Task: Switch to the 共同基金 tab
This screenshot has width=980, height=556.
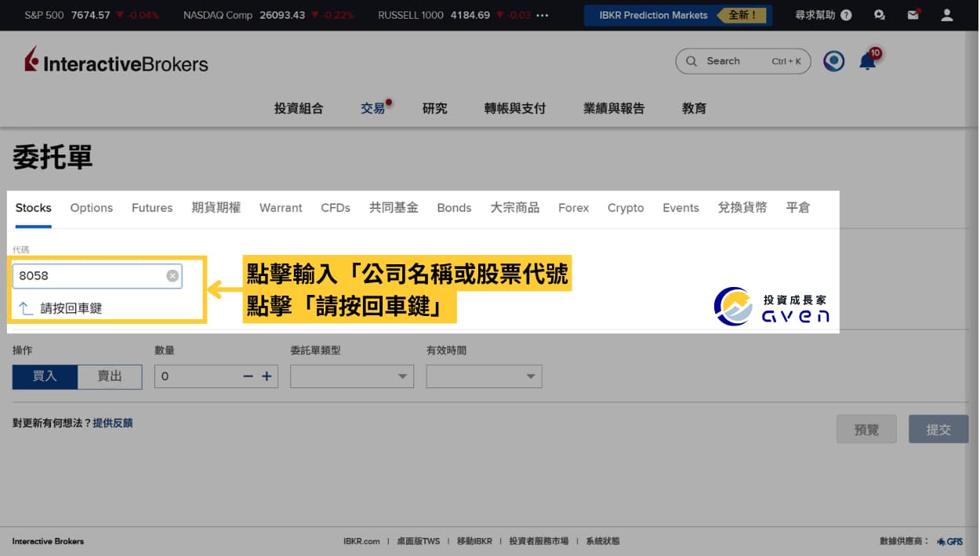Action: point(394,208)
